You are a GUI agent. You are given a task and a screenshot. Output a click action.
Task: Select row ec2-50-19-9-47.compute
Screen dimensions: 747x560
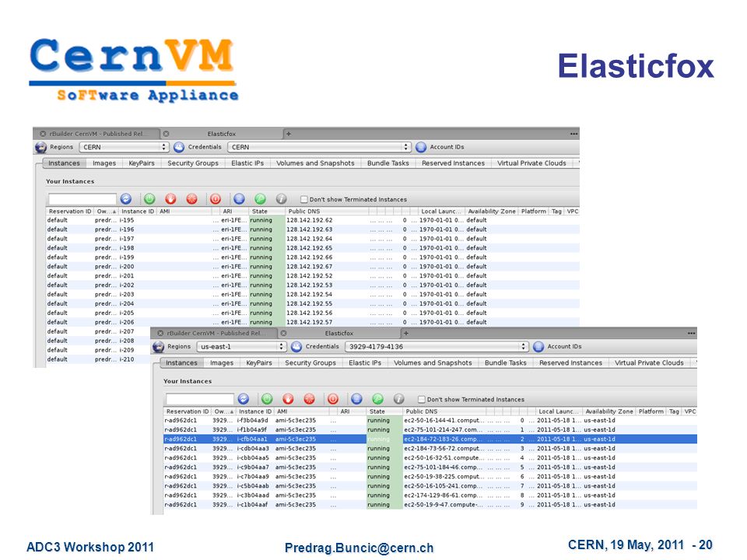[430, 504]
